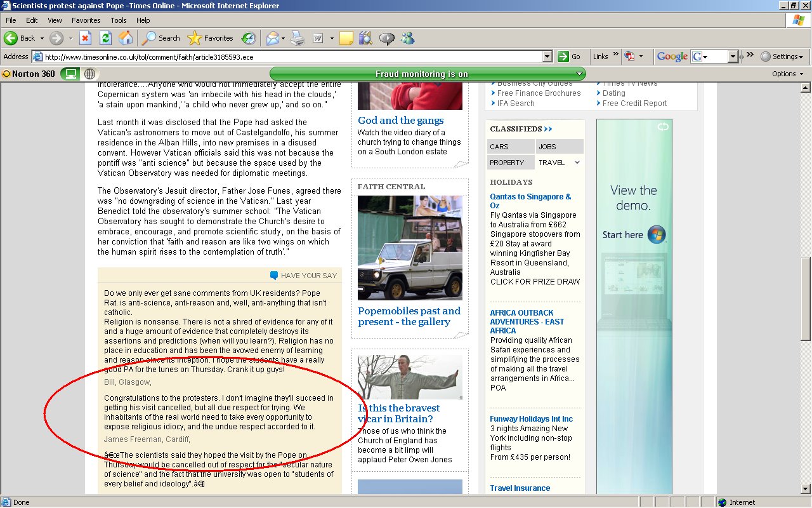Viewport: 812px width, 508px height.
Task: Open Africa Outback Adventures link
Action: (527, 321)
